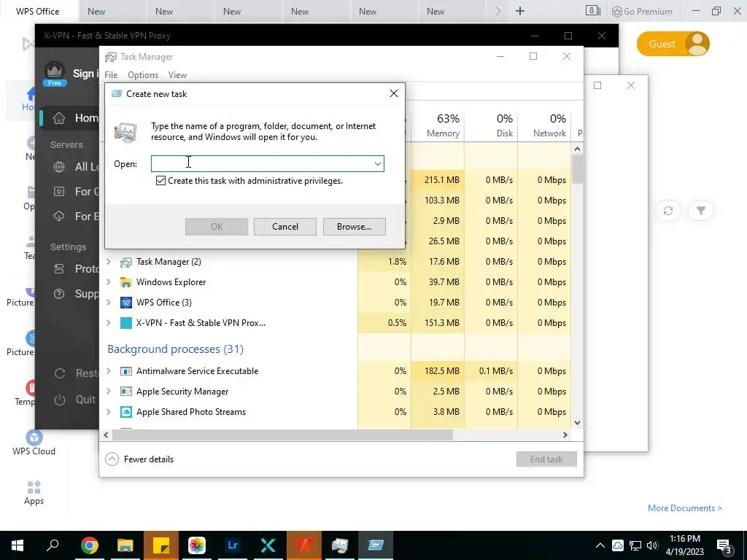Open Lightroom from taskbar
Screen dimensions: 747x560
pos(233,545)
